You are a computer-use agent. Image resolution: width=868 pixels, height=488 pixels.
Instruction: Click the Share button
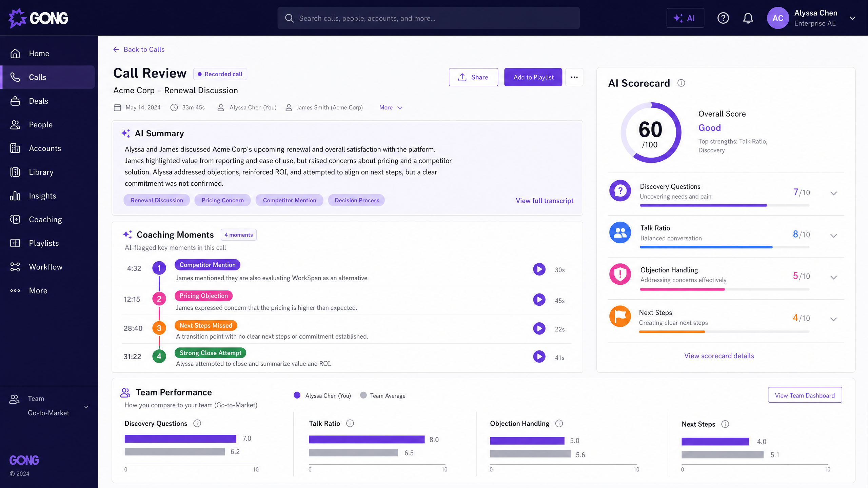pos(473,77)
